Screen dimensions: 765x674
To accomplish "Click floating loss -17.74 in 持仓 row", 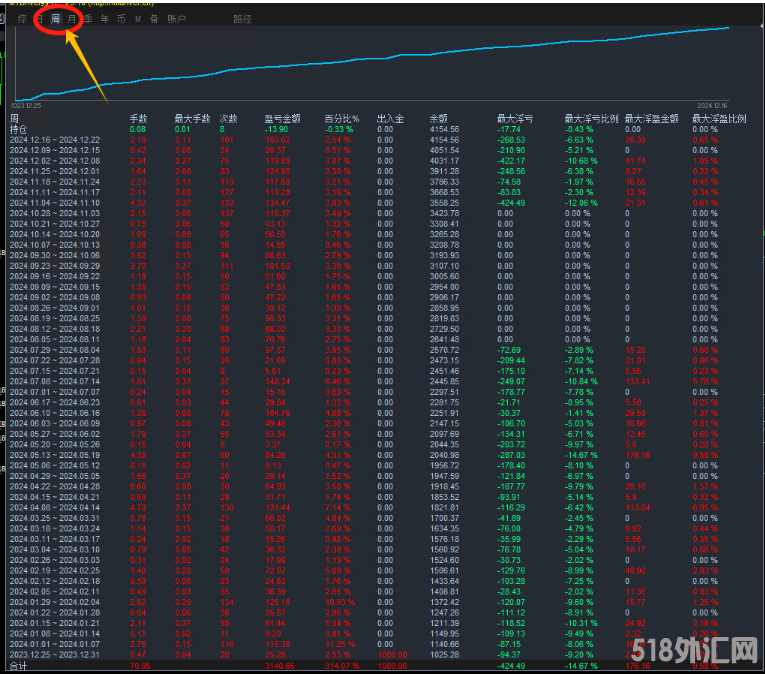I will click(509, 129).
